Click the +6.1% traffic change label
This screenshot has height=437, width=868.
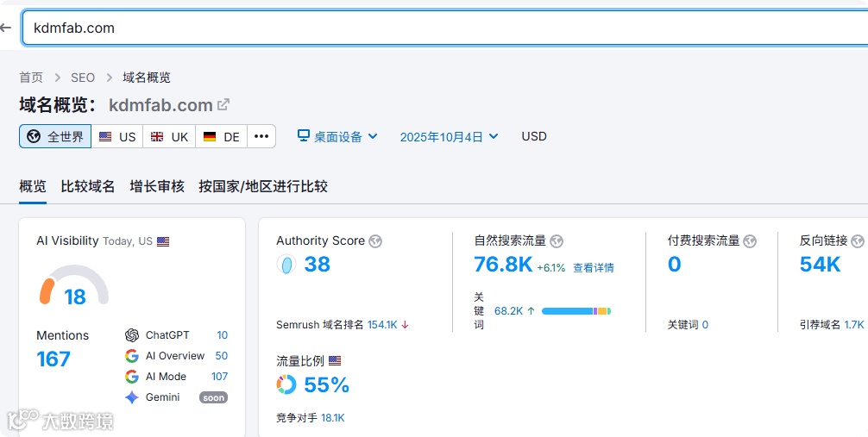coord(550,268)
